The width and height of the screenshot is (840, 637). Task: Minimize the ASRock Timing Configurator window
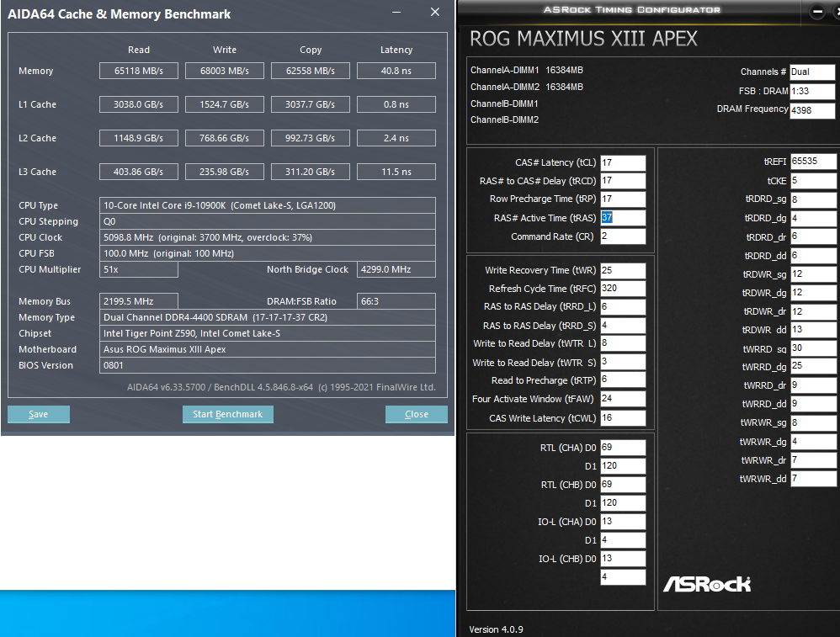817,11
